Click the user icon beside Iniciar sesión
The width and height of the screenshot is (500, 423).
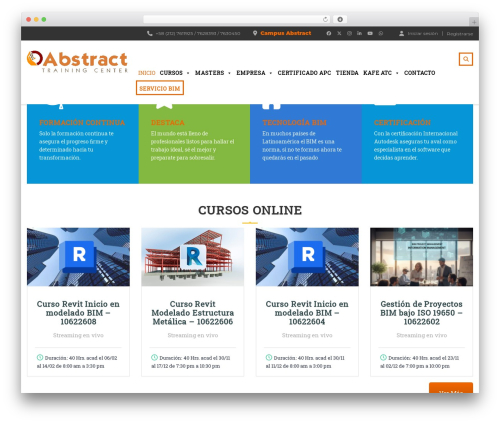tap(401, 33)
